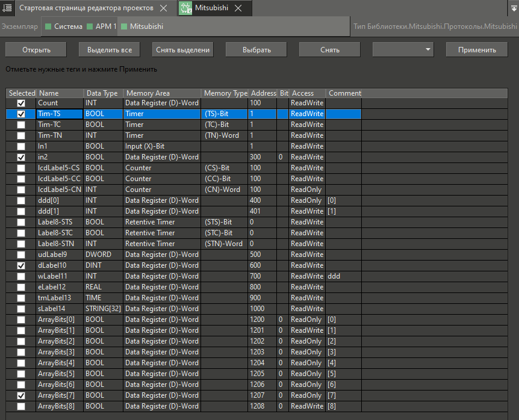Sort by the Data Type column header

(x=103, y=93)
